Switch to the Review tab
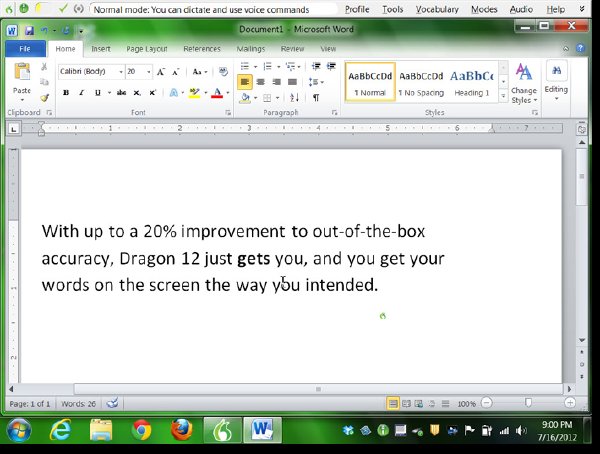 pos(292,49)
